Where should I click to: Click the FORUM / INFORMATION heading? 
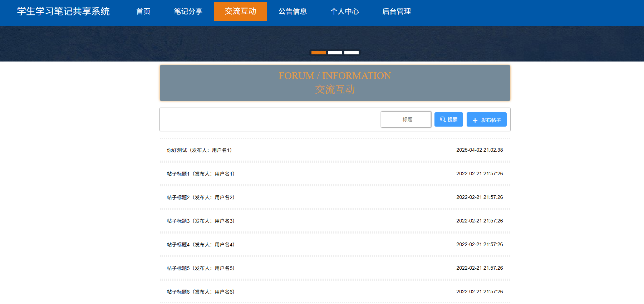coord(335,76)
